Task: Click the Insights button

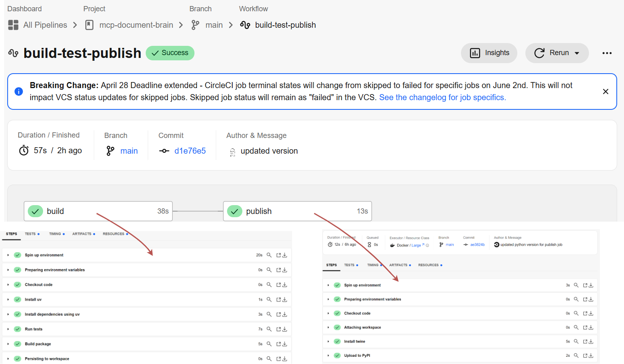Action: (489, 53)
